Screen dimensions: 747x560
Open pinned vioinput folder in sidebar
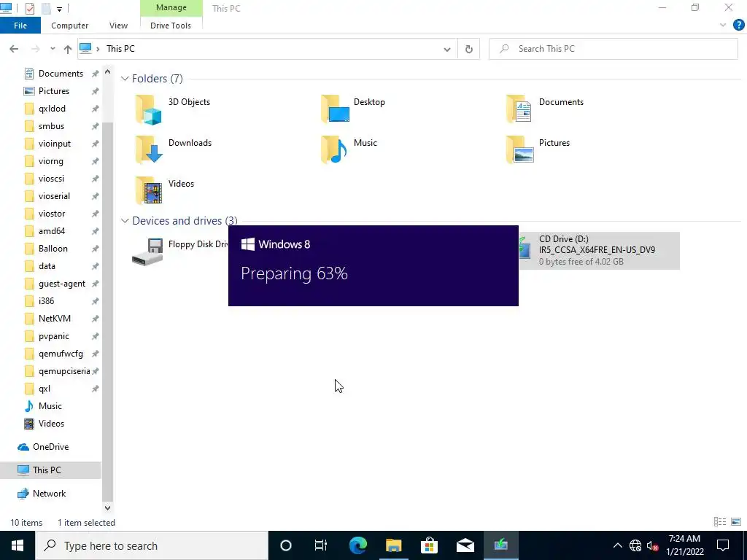coord(54,144)
